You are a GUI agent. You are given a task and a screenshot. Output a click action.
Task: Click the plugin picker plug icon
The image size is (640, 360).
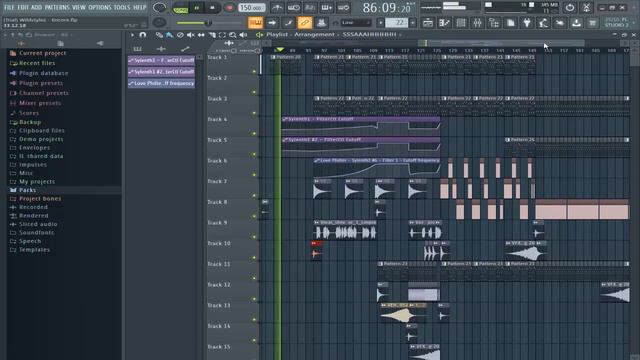tap(527, 23)
